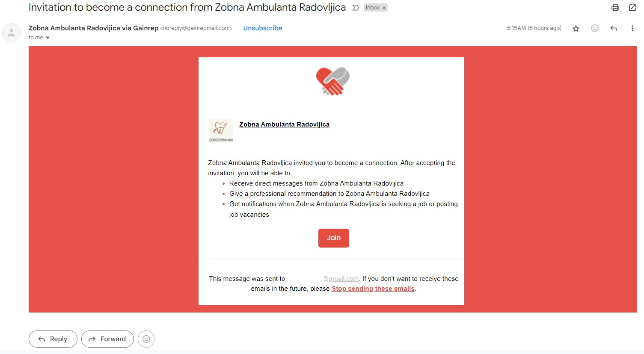This screenshot has width=644, height=354.
Task: Click "Stop sending these emails" link
Action: point(373,289)
